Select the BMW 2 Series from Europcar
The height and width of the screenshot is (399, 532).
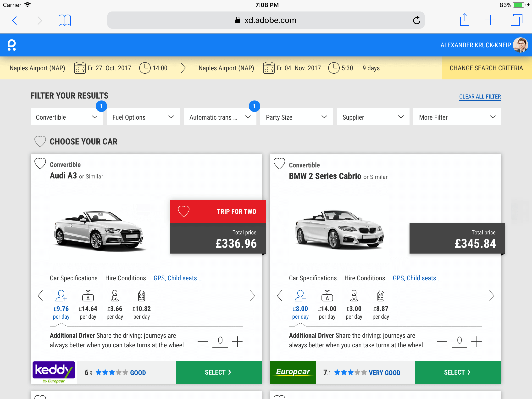pos(458,372)
